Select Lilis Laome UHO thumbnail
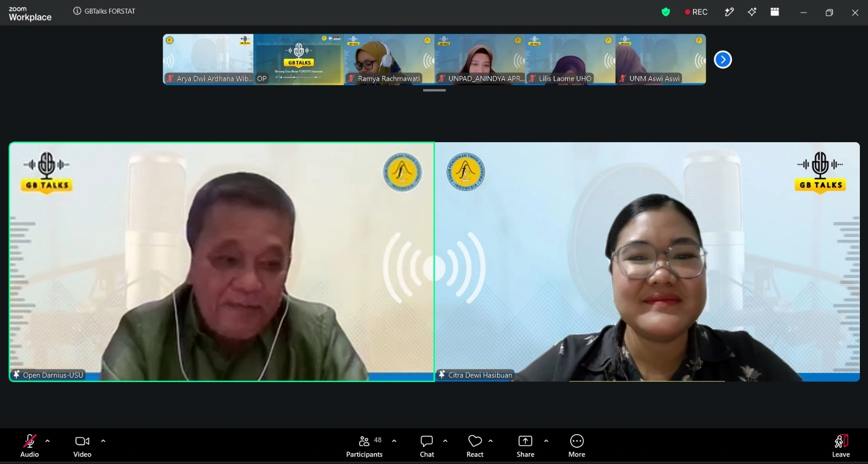The height and width of the screenshot is (464, 868). (x=570, y=59)
